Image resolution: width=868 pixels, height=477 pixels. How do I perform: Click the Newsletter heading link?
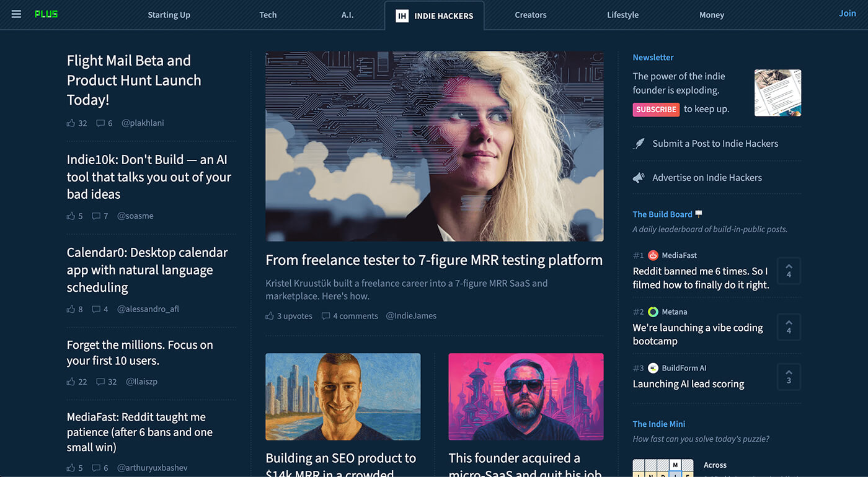(x=653, y=58)
